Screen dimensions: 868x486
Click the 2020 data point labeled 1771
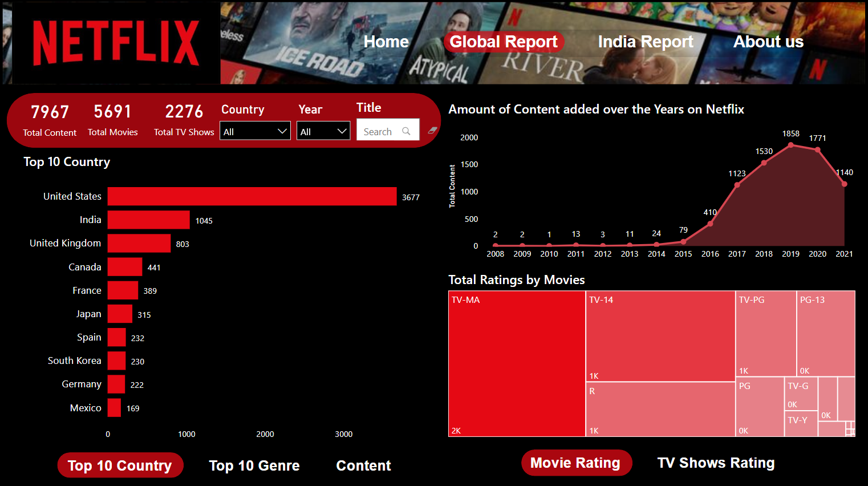[817, 149]
